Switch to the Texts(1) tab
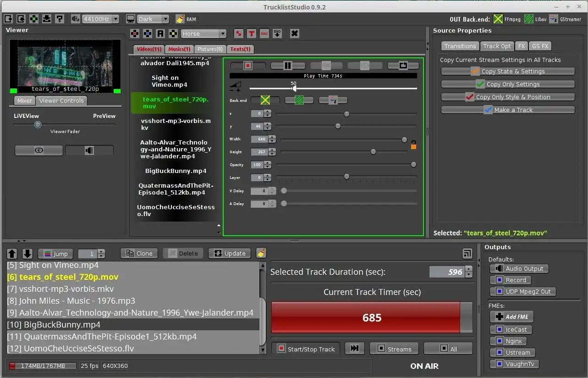Image resolution: width=588 pixels, height=378 pixels. coord(240,49)
